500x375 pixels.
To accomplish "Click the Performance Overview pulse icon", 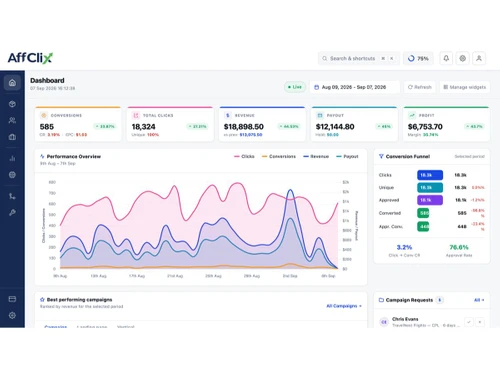I will pyautogui.click(x=42, y=156).
